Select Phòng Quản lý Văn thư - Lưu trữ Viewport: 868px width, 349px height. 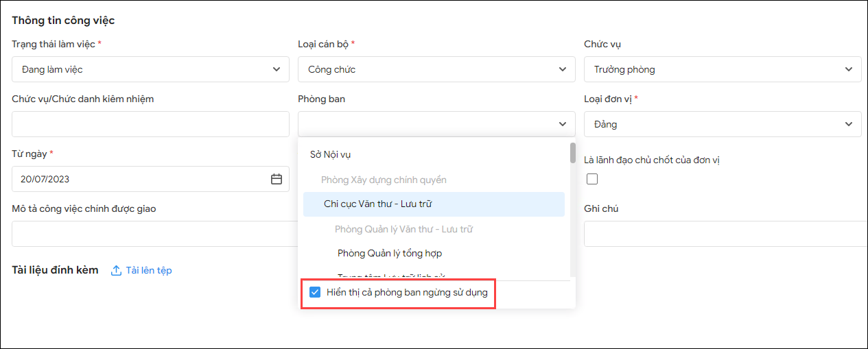point(403,229)
